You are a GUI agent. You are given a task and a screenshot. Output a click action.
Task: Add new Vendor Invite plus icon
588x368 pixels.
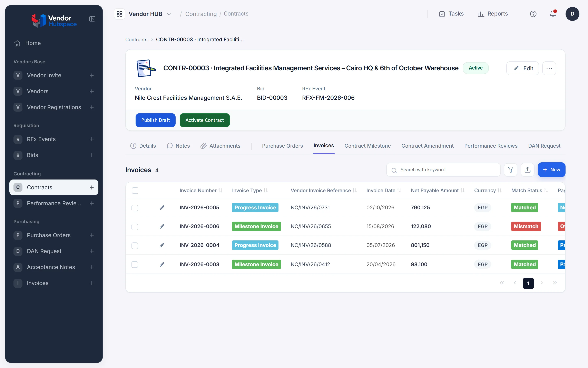pyautogui.click(x=92, y=75)
